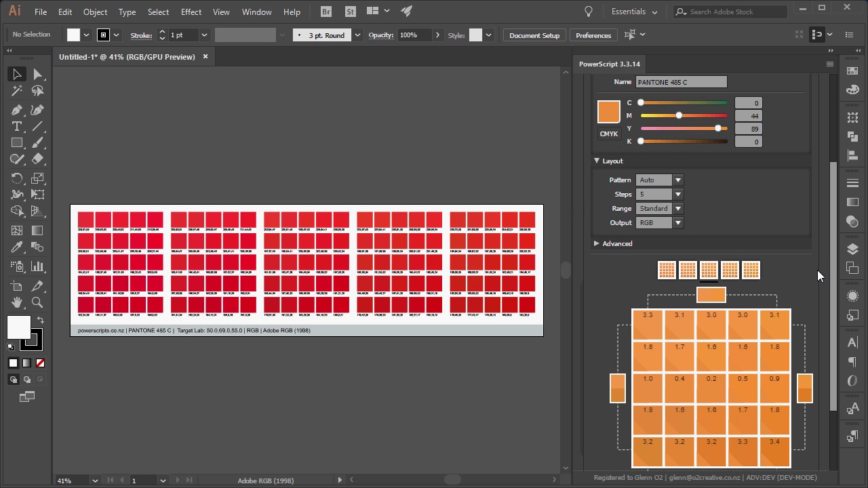Image resolution: width=868 pixels, height=488 pixels.
Task: Select the Magic Wand tool
Action: click(x=17, y=91)
